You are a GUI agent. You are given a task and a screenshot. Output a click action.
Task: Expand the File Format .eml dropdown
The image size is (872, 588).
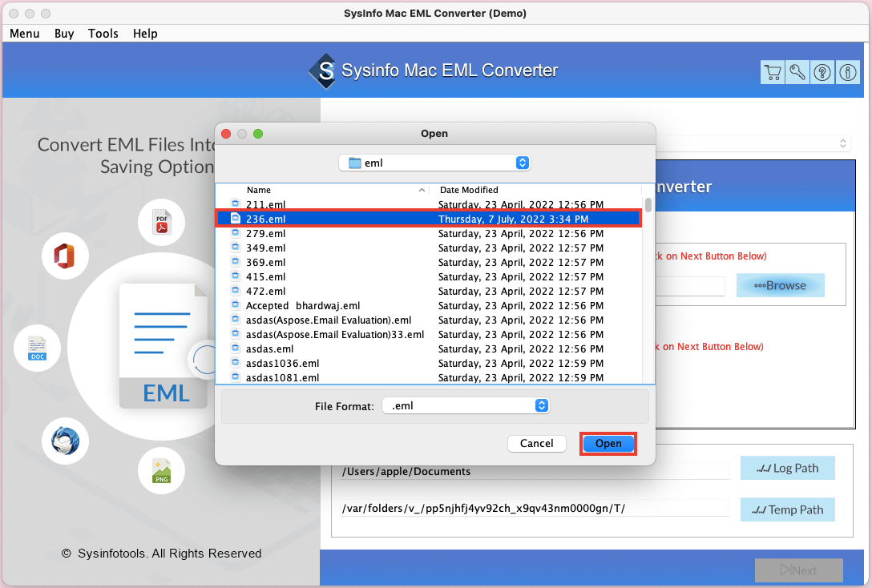coord(542,405)
